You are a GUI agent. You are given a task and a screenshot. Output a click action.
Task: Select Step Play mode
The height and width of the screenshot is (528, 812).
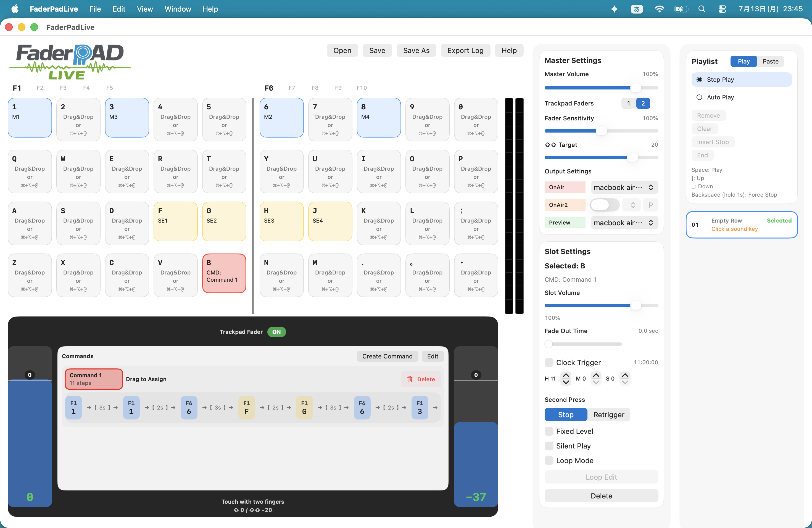[742, 80]
